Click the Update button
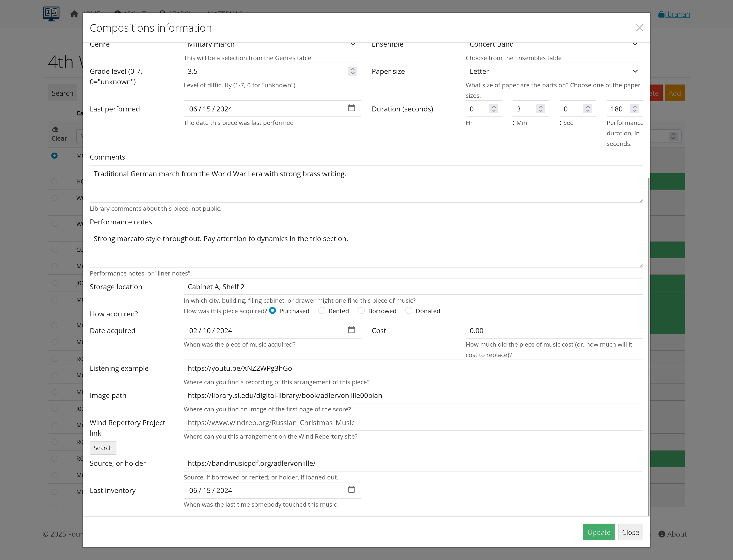The height and width of the screenshot is (560, 733). pos(599,532)
